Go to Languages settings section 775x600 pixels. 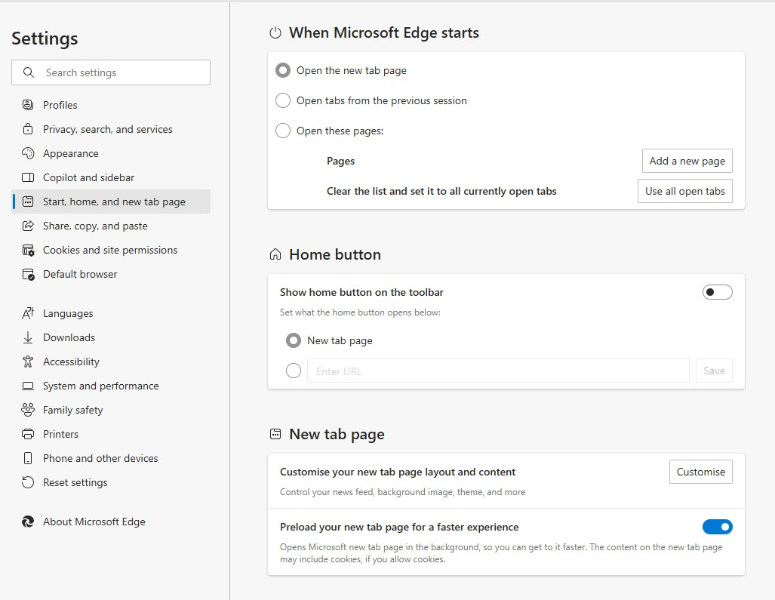(x=68, y=313)
